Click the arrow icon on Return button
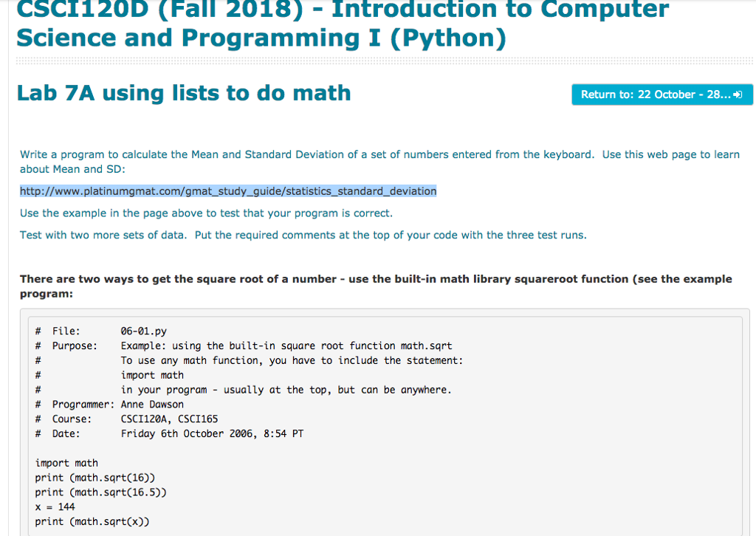The image size is (756, 536). (738, 95)
